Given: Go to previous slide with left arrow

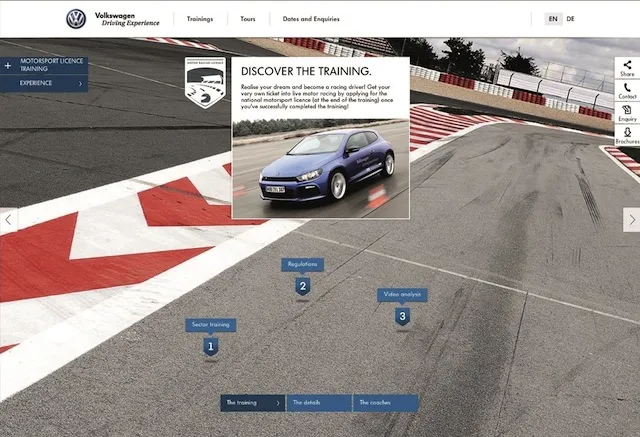Looking at the screenshot, I should (8, 220).
